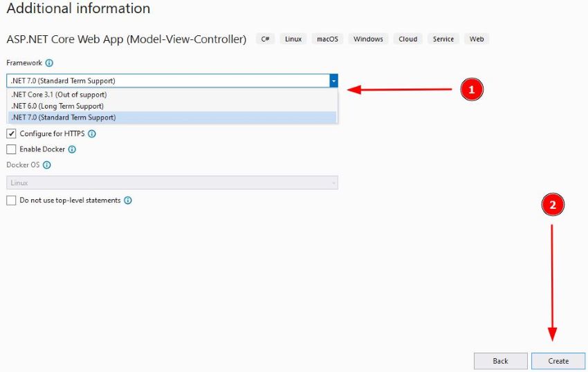The height and width of the screenshot is (372, 588).
Task: Click the info icon next to Docker OS
Action: [x=47, y=165]
